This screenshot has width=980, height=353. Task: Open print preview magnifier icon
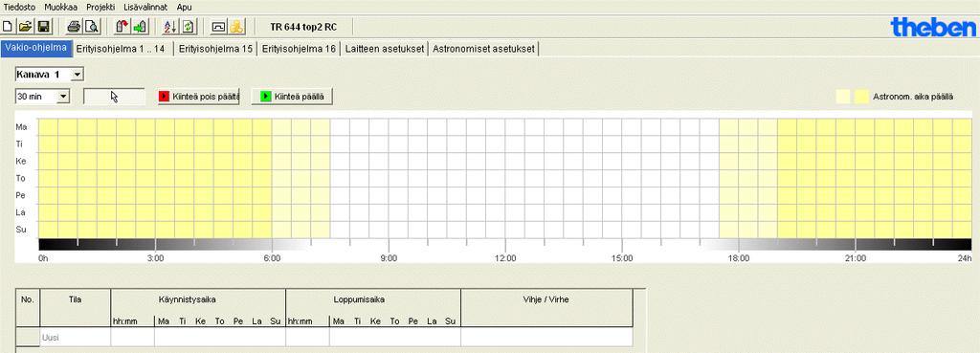[x=91, y=27]
